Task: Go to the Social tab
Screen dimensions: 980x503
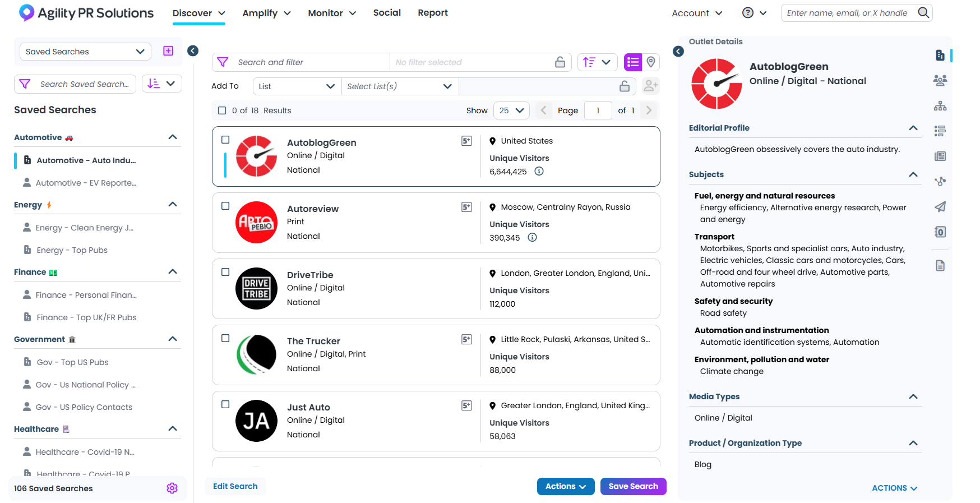Action: pyautogui.click(x=387, y=12)
